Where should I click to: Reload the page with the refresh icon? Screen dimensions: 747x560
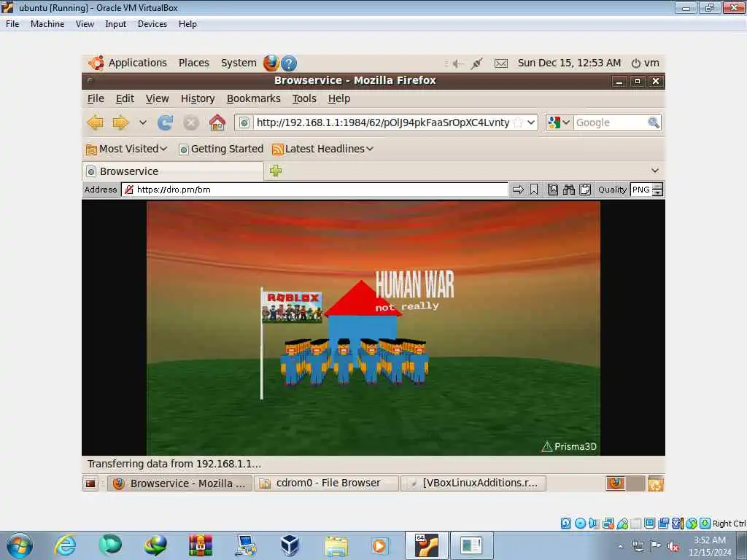coord(166,122)
